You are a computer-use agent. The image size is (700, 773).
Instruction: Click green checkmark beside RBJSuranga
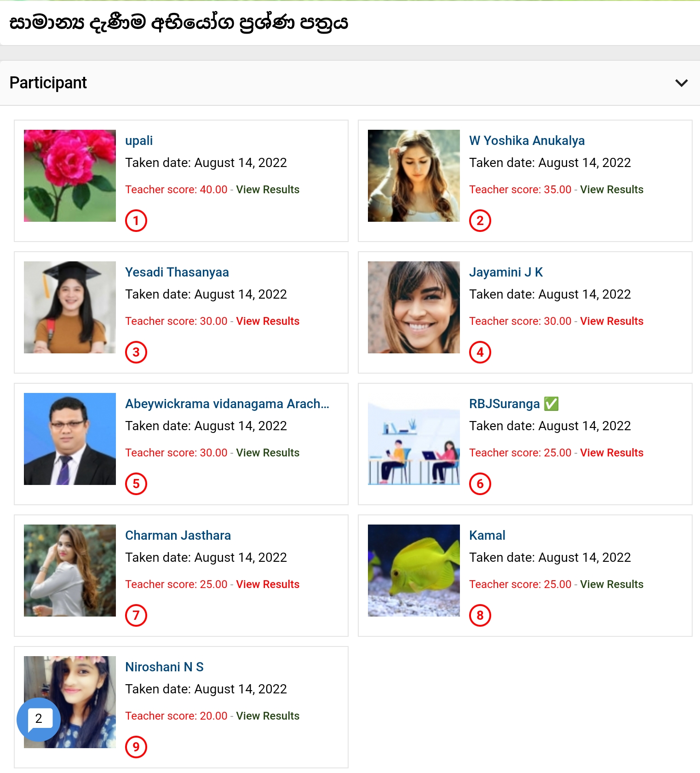tap(551, 404)
